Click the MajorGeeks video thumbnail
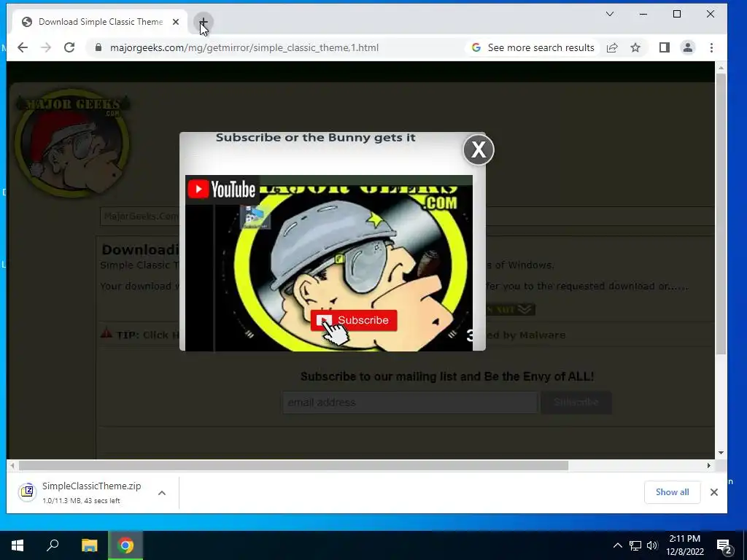This screenshot has height=560, width=747. 329,263
